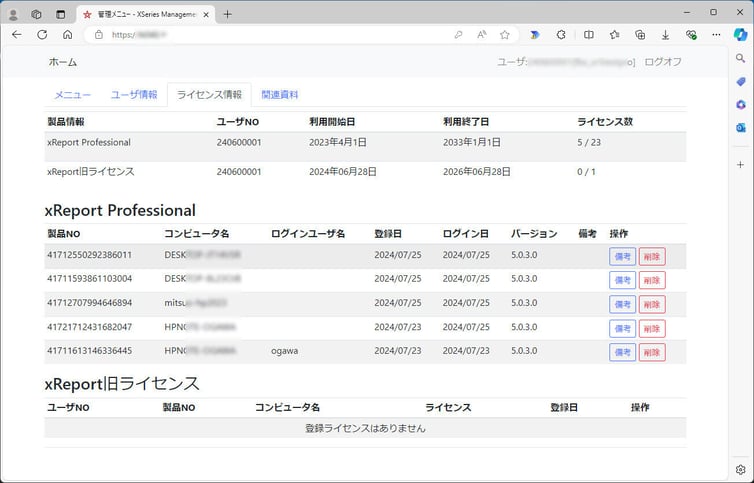Open the Copilot sidebar icon

(x=741, y=35)
